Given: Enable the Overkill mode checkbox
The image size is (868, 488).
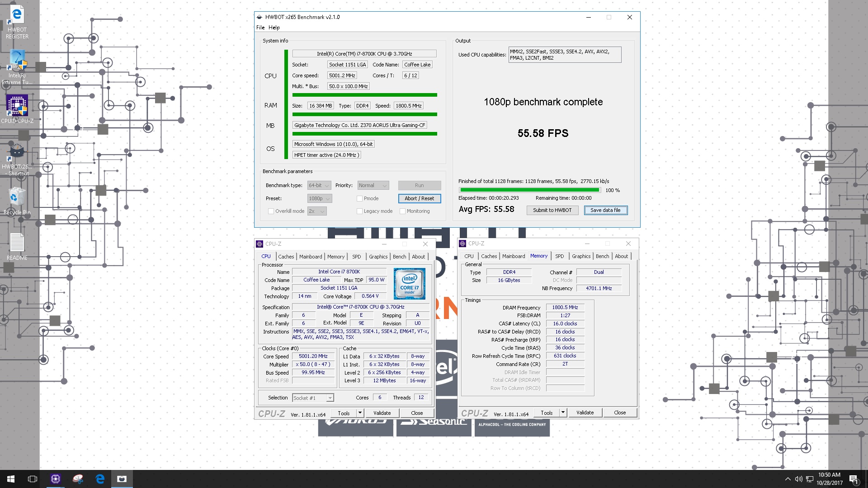Looking at the screenshot, I should click(x=271, y=211).
